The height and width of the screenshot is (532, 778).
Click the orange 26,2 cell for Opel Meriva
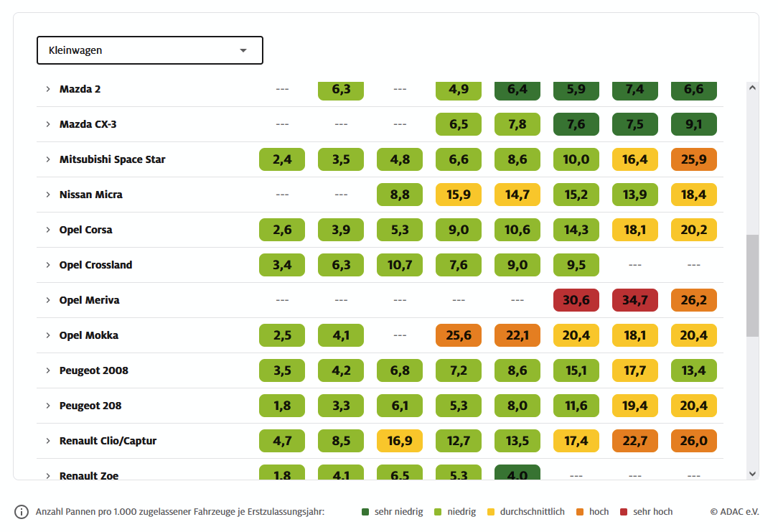coord(693,300)
